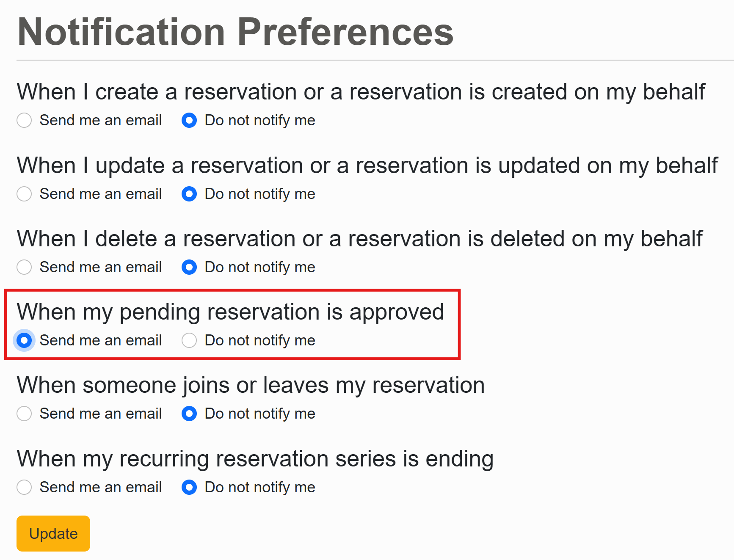Screen dimensions: 734x560
Task: Enable email when someone joins or leaves
Action: tap(24, 414)
